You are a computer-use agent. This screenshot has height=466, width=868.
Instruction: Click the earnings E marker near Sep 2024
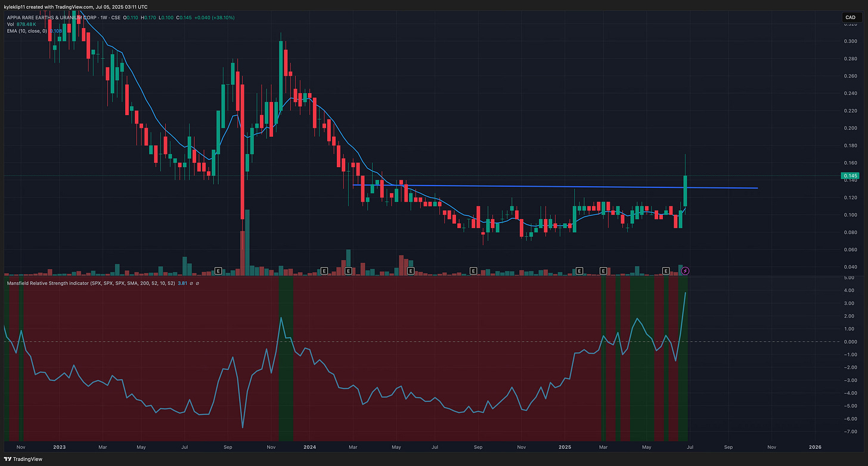pos(473,271)
